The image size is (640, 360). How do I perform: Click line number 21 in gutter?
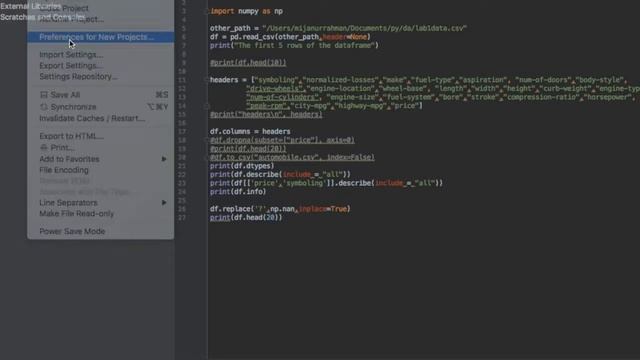pyautogui.click(x=182, y=166)
